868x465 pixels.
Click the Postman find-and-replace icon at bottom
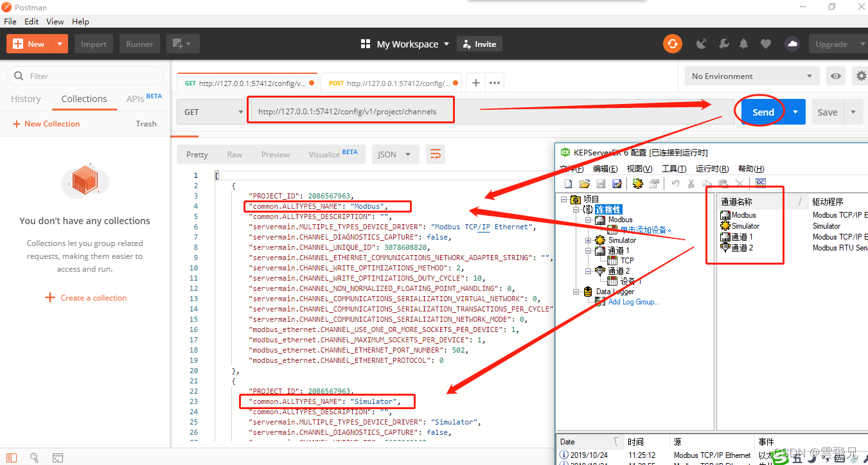point(34,458)
